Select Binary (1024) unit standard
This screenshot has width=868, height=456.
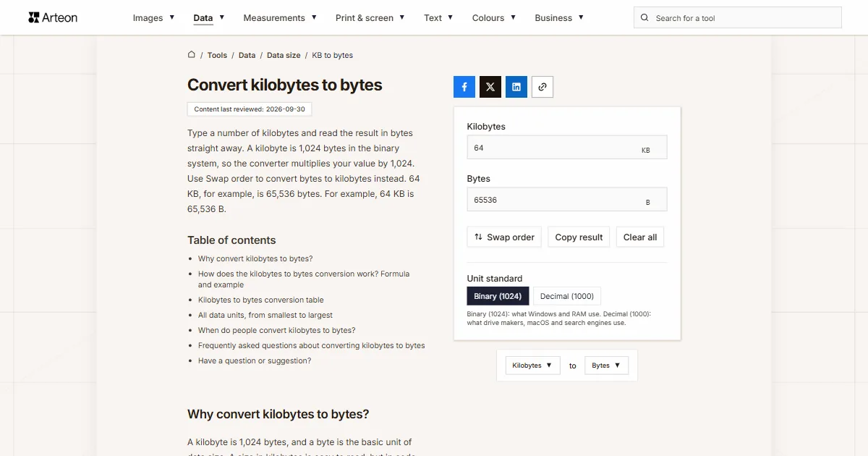[498, 296]
